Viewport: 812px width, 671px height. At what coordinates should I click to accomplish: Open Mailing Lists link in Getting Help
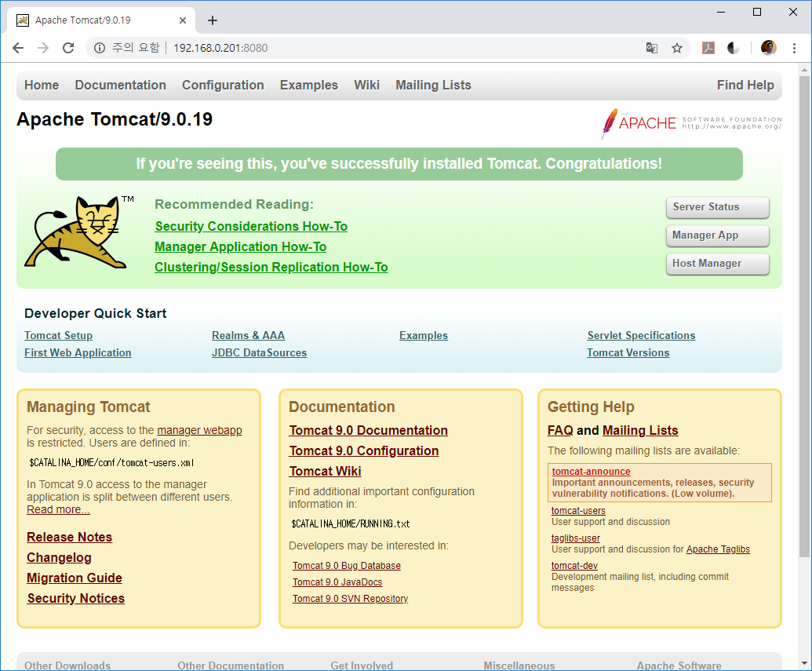tap(640, 431)
